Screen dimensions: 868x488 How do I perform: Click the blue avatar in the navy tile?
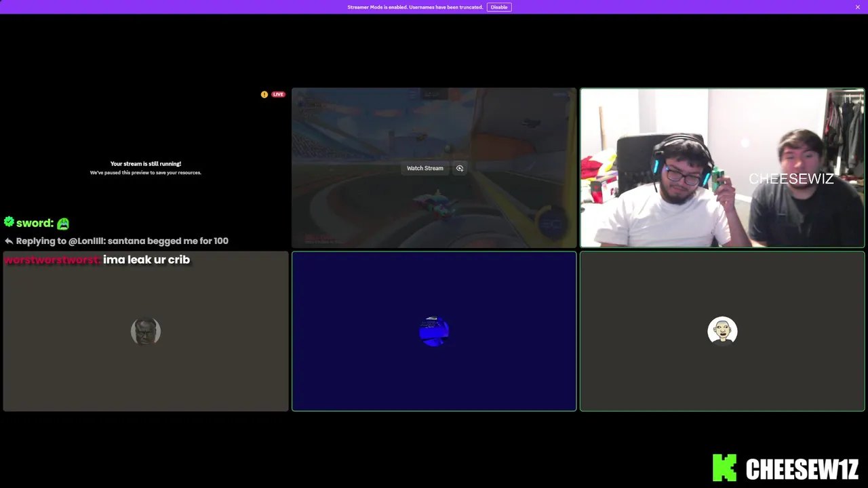(x=434, y=331)
